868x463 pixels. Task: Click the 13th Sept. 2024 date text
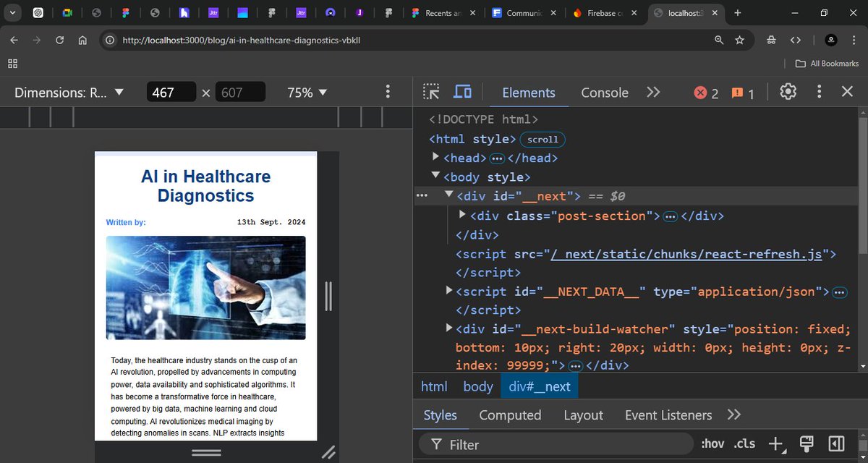pyautogui.click(x=271, y=222)
